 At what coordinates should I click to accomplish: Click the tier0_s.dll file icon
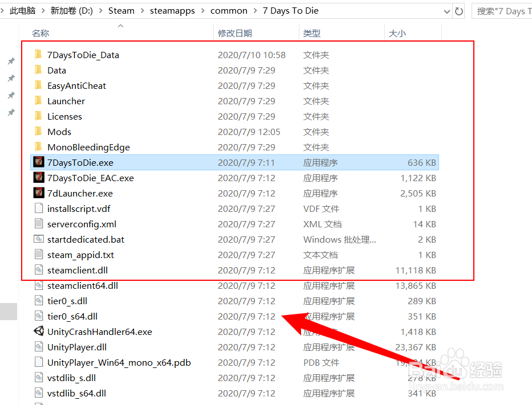point(39,300)
